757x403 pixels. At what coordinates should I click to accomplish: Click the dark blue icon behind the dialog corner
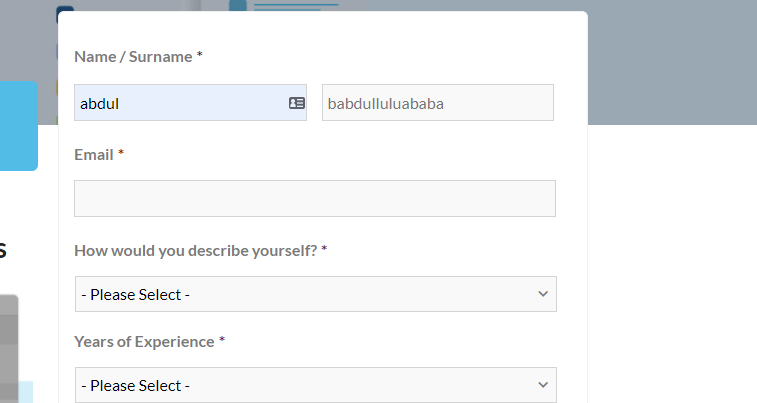64,14
